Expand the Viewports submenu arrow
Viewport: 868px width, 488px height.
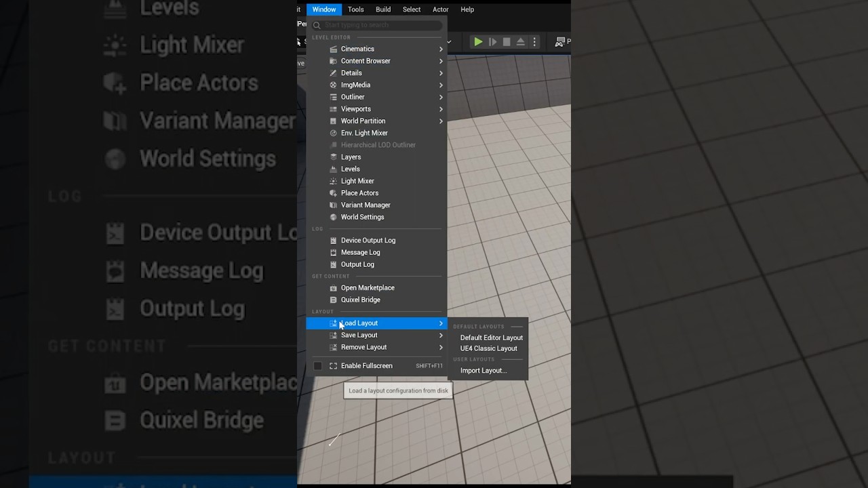pos(441,109)
